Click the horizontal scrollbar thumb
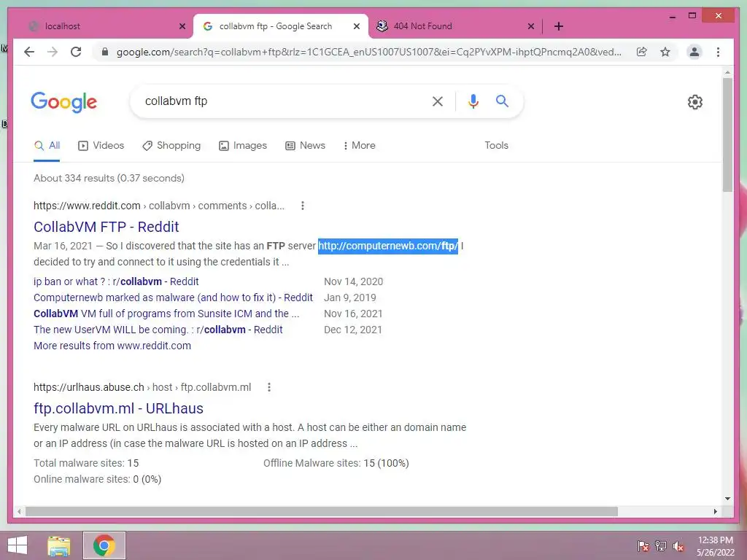The width and height of the screenshot is (747, 560). [322, 511]
